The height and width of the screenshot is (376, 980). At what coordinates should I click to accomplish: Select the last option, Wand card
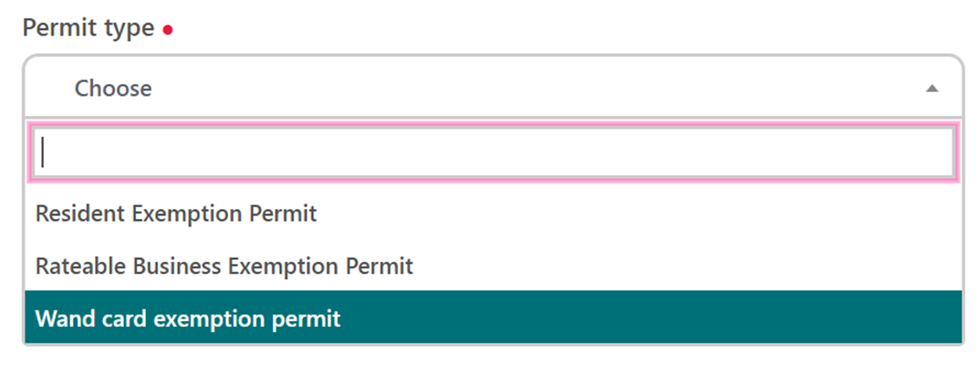coord(188,319)
